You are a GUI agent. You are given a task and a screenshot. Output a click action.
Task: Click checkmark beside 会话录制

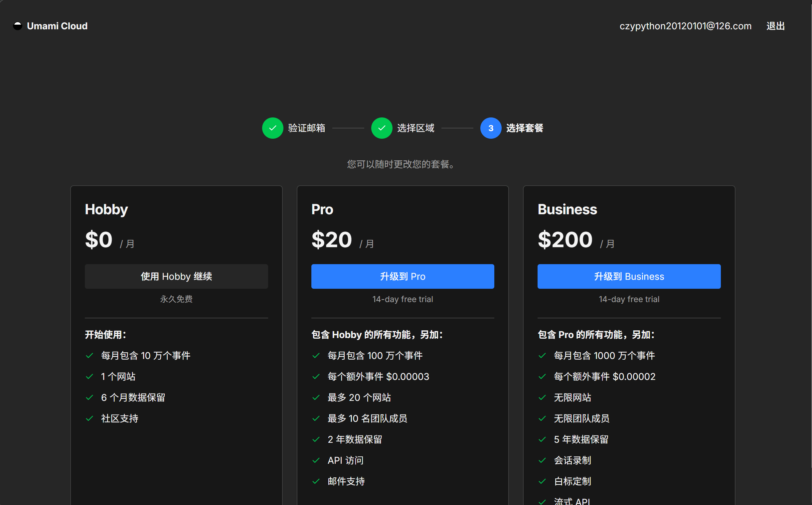tap(542, 460)
